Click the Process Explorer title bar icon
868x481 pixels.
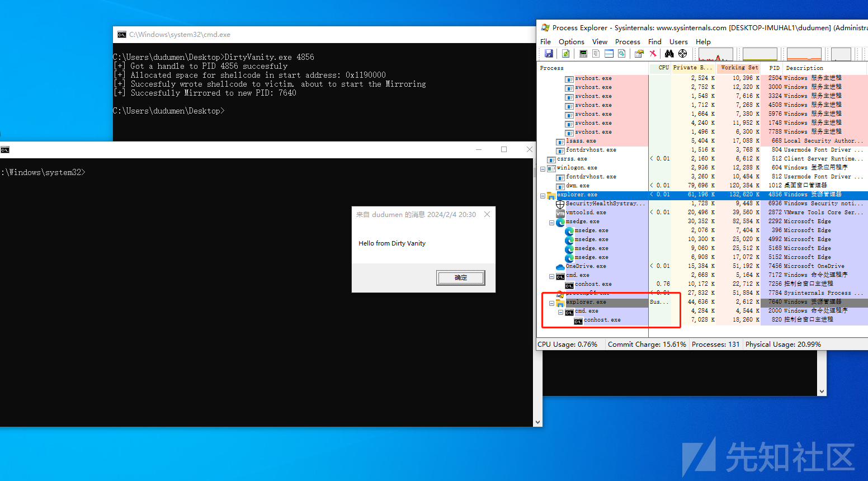(545, 27)
